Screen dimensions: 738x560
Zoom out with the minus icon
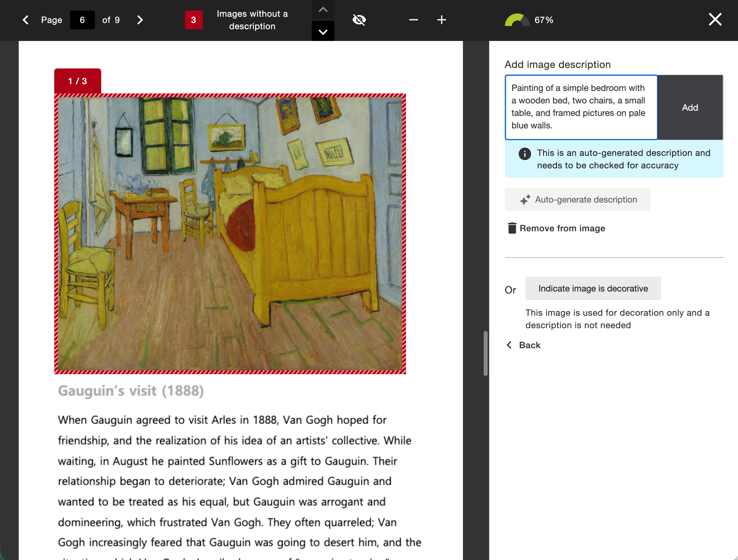[x=413, y=20]
